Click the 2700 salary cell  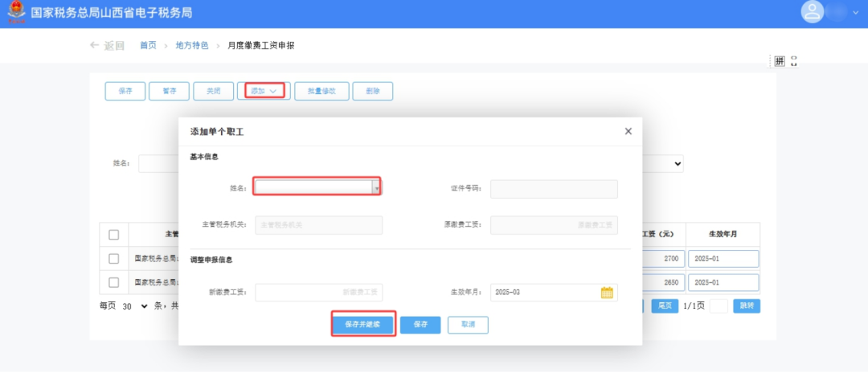(664, 258)
